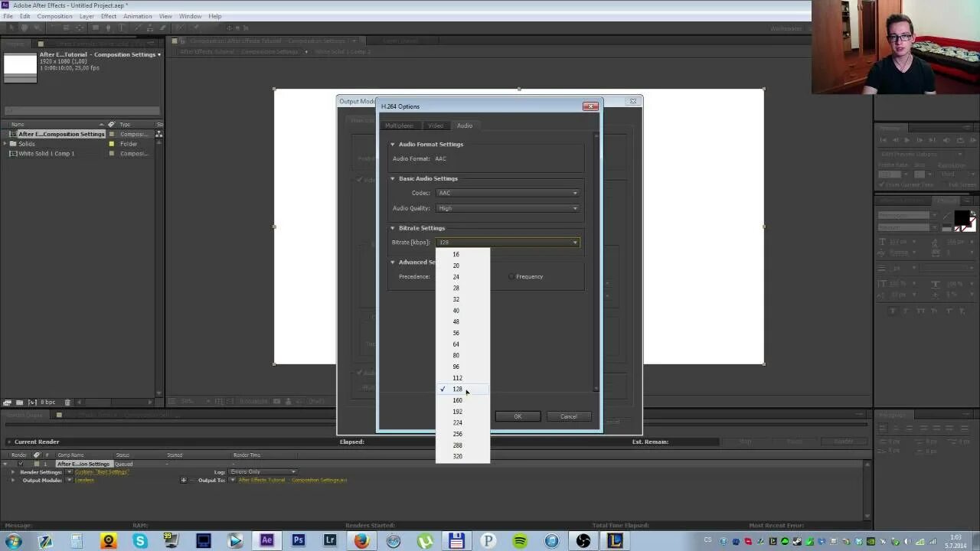The image size is (980, 551).
Task: Open the orange webcam taskbar icon
Action: pos(108,541)
